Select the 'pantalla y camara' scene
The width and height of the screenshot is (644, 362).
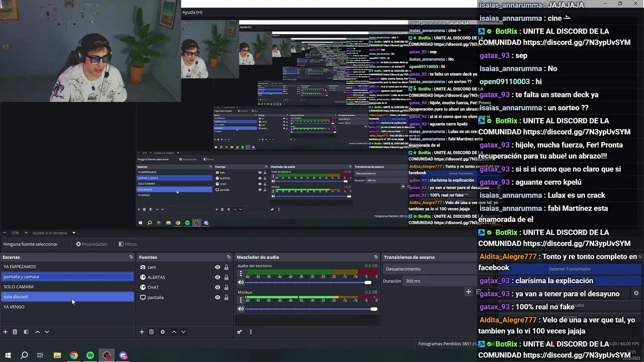(67, 277)
